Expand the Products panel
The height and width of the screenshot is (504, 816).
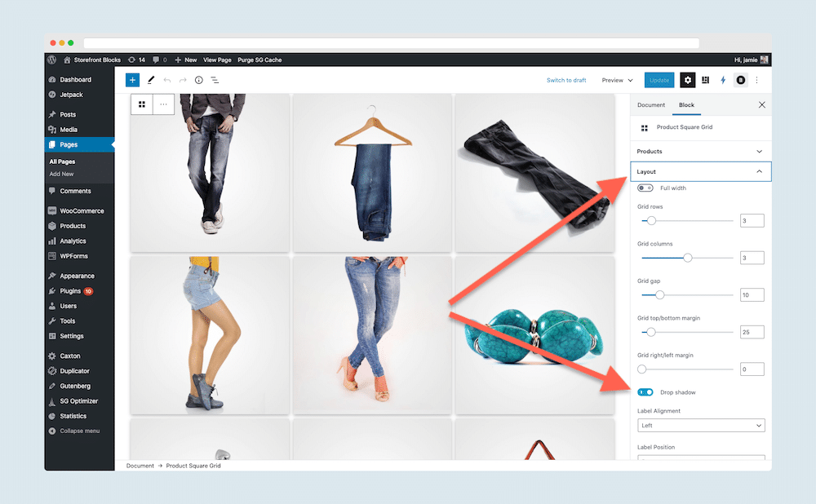point(700,152)
